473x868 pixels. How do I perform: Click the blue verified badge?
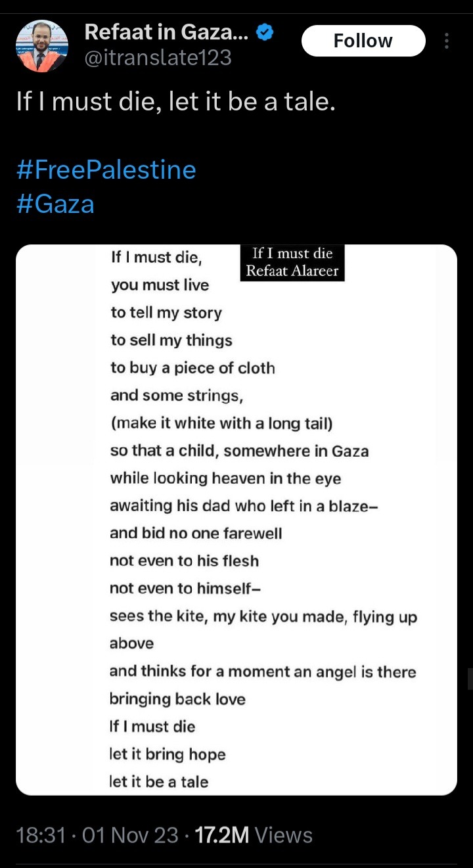(265, 32)
